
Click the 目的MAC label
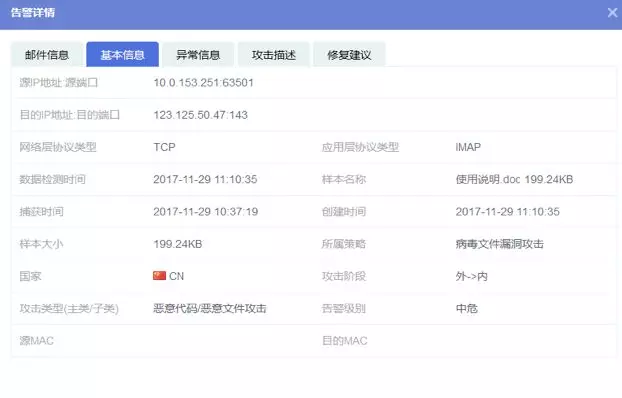[x=345, y=340]
